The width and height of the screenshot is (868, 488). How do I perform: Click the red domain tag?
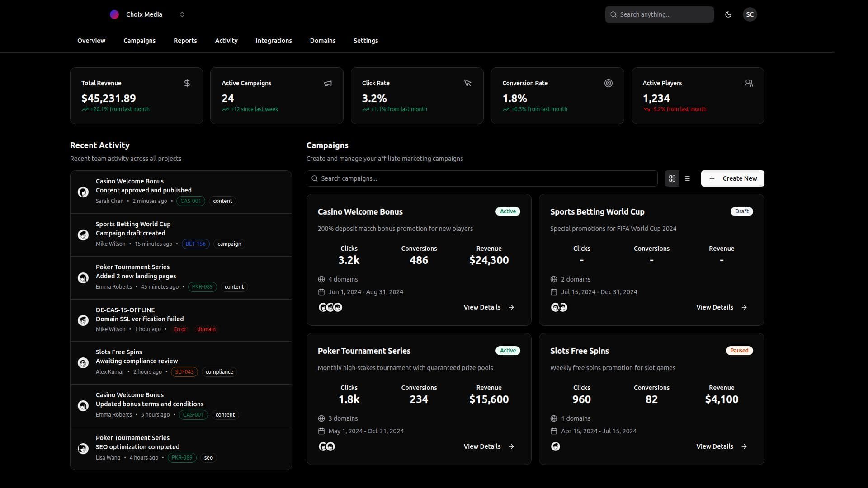(x=206, y=329)
